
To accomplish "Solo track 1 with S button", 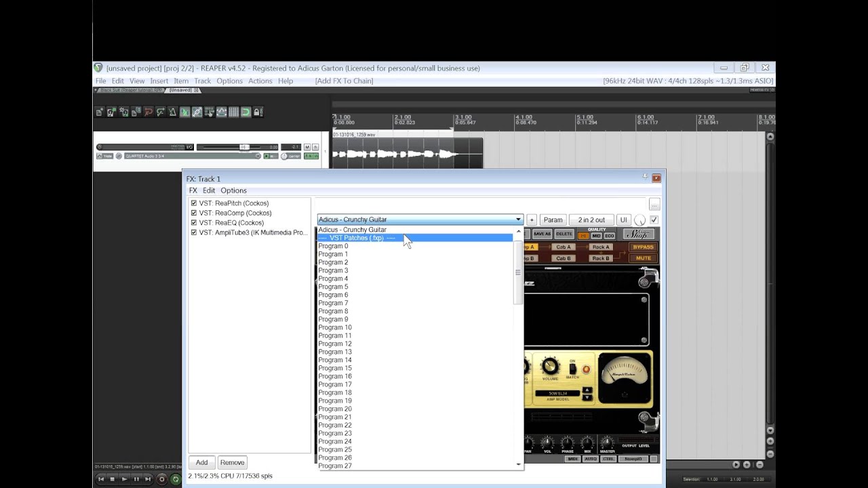I will 315,146.
